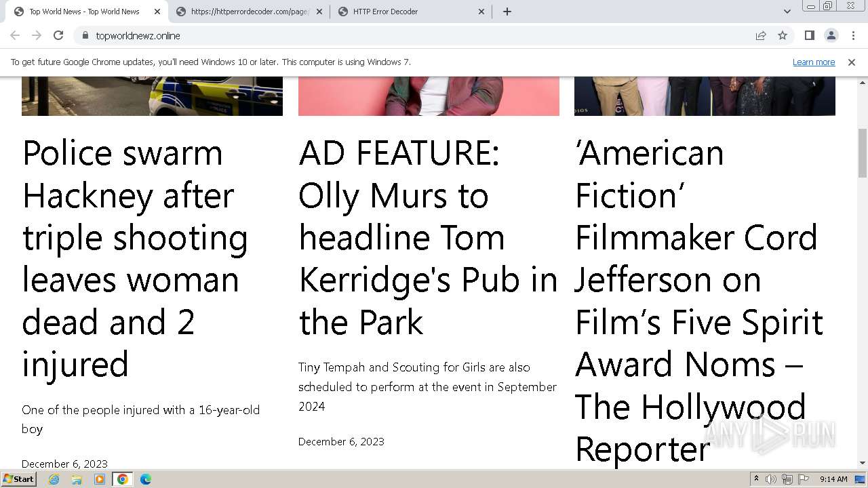Open the Olly Murs AD FEATURE article
This screenshot has width=868, height=488.
(427, 237)
